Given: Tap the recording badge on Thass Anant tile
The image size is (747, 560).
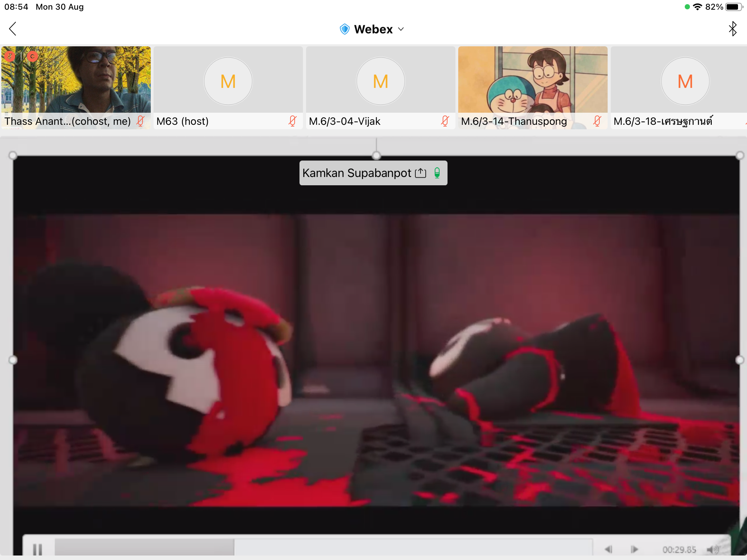Looking at the screenshot, I should point(33,56).
